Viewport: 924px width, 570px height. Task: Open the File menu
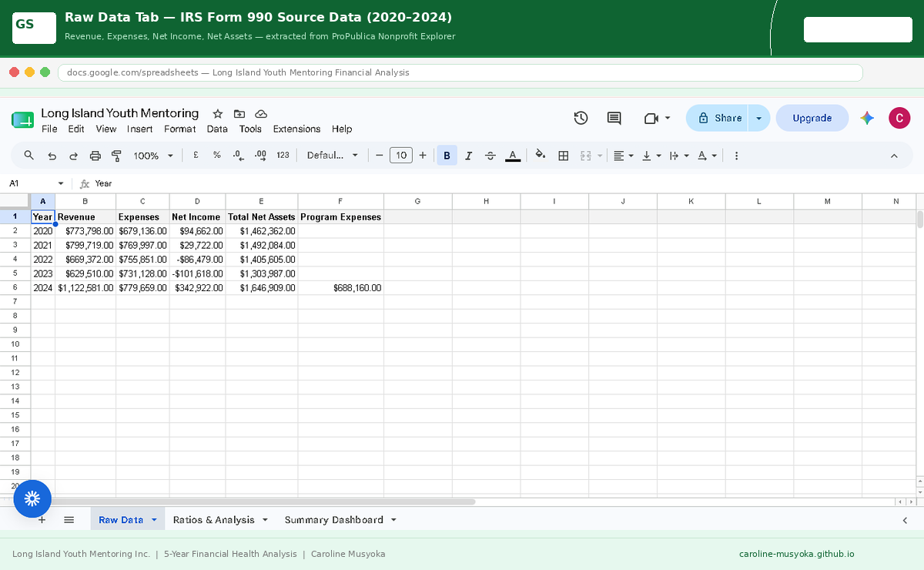click(49, 129)
